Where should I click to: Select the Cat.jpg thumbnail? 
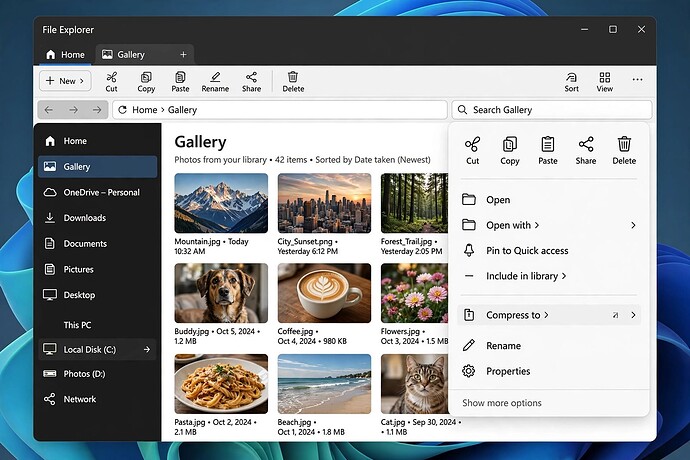(415, 384)
